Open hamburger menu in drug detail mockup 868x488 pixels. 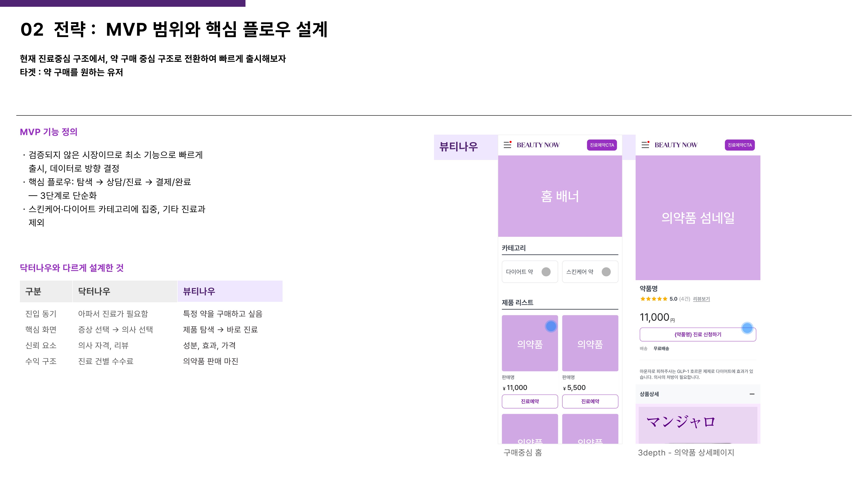click(645, 145)
